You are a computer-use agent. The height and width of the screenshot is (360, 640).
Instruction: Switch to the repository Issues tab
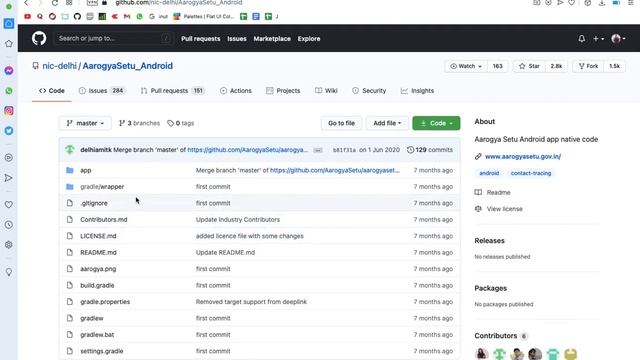coord(102,91)
